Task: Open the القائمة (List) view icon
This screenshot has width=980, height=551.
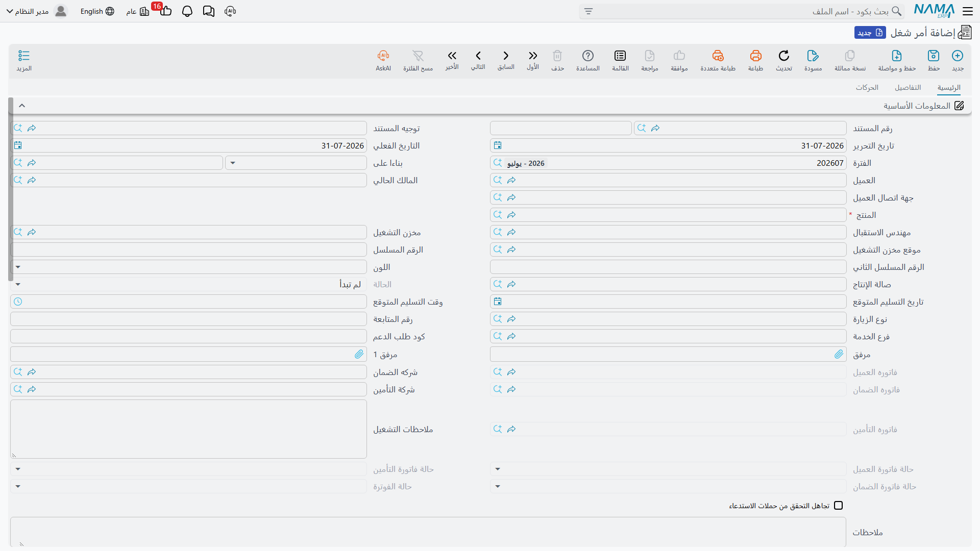Action: [620, 56]
